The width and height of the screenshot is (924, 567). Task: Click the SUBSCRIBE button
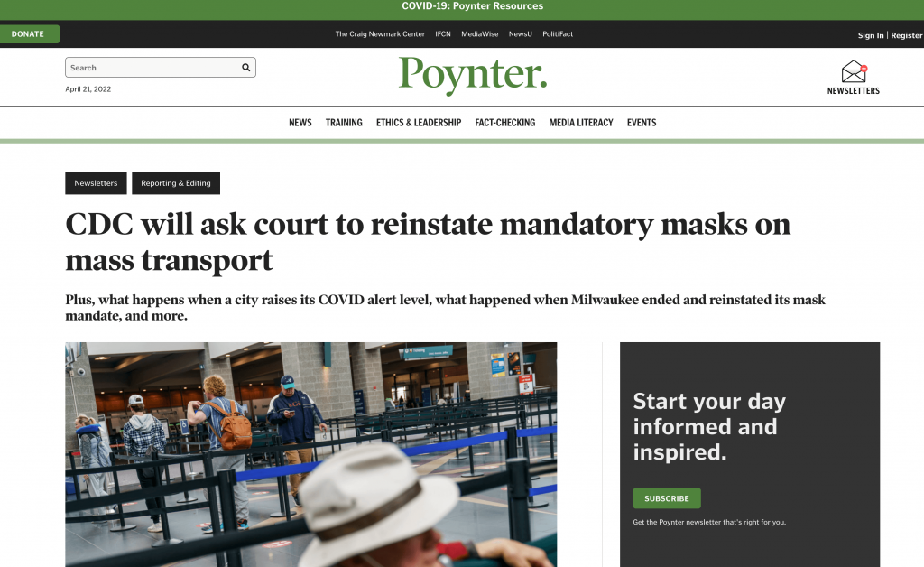pyautogui.click(x=667, y=498)
